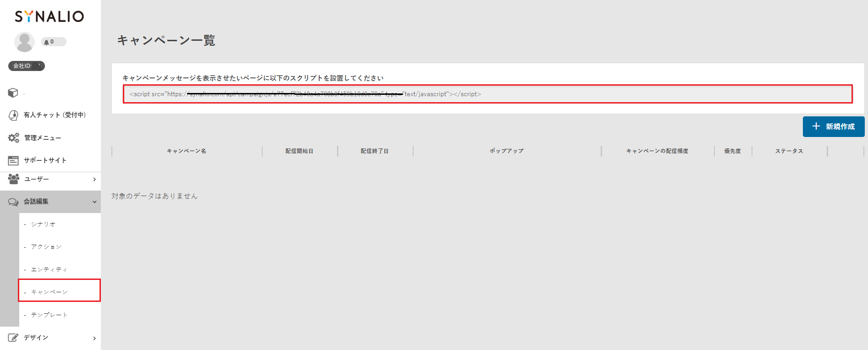The height and width of the screenshot is (350, 868).
Task: Expand the ユーザー chevron
Action: (x=94, y=179)
